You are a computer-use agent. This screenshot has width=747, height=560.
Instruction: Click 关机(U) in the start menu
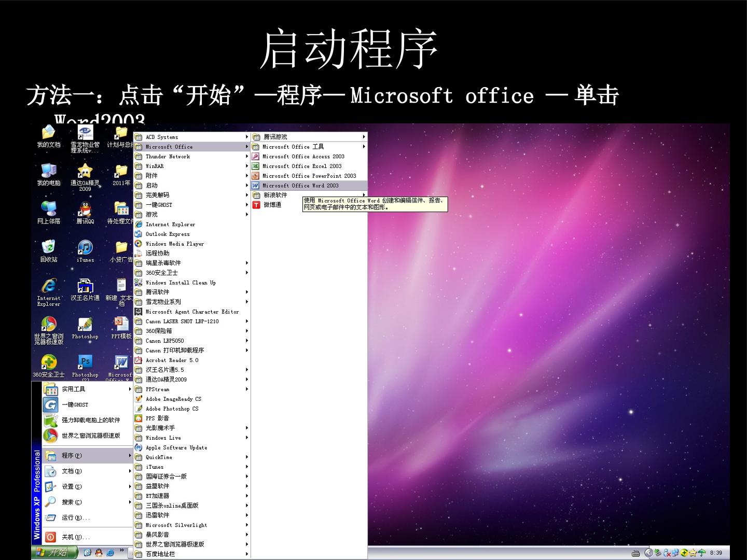coord(88,537)
